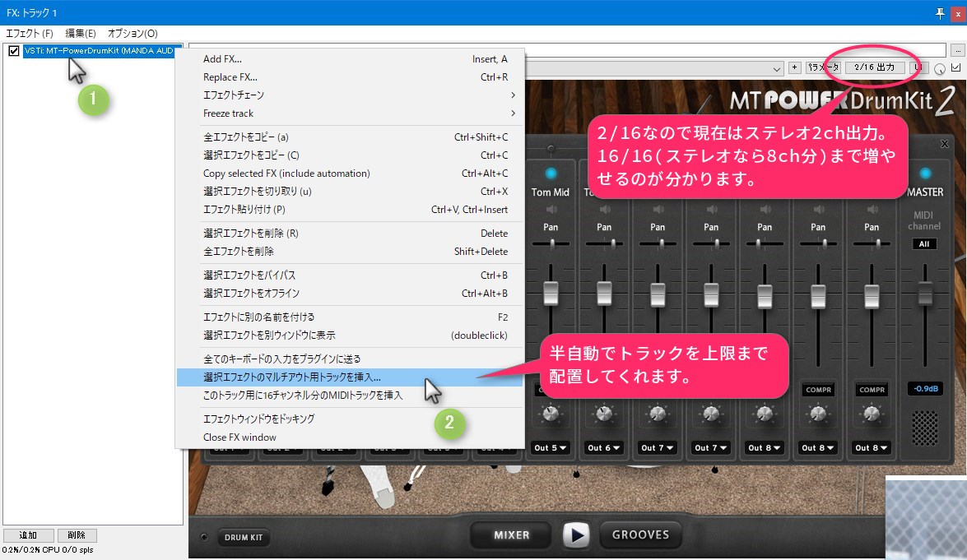Viewport: 967px width, 560px height.
Task: Click the volume fader above Out 6
Action: click(x=604, y=294)
